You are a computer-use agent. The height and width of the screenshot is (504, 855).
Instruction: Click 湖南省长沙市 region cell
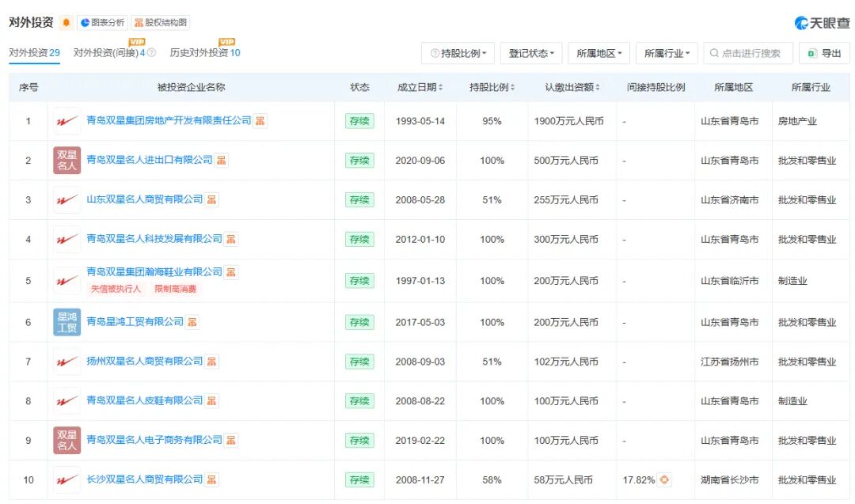(730, 480)
